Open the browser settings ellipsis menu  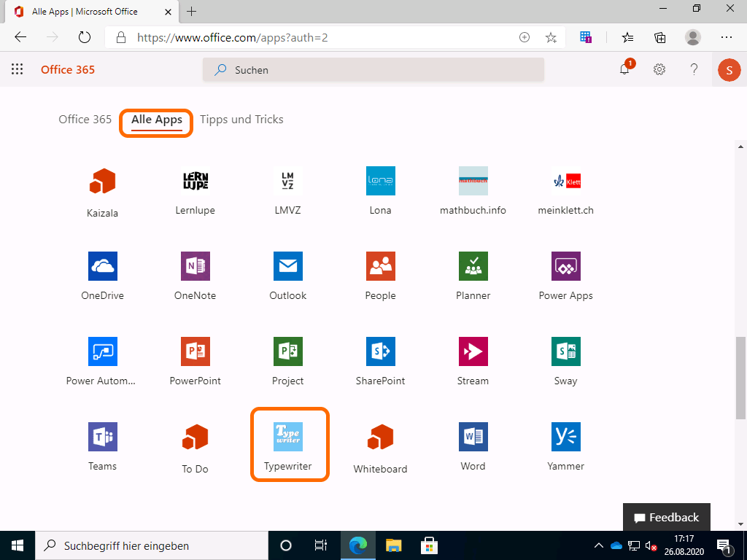pos(726,37)
